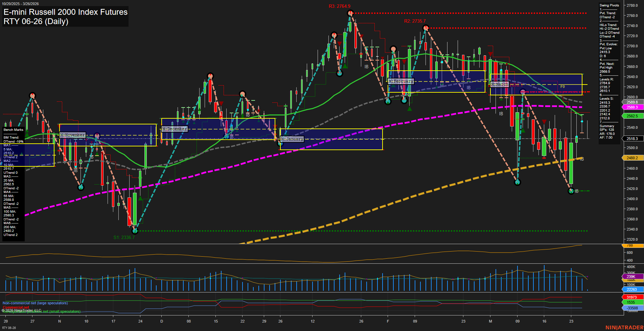Select the blue 22263 volume marker
Image resolution: width=644 pixels, height=331 pixels.
[x=632, y=289]
